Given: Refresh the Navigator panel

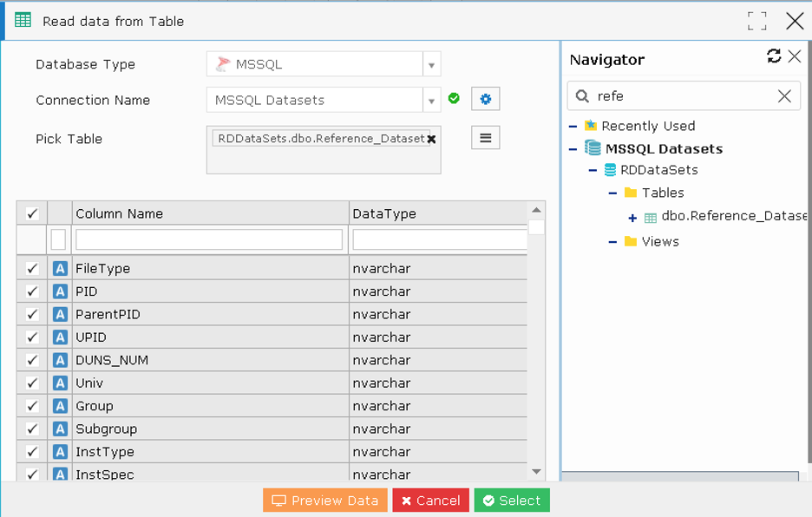Looking at the screenshot, I should pyautogui.click(x=774, y=56).
